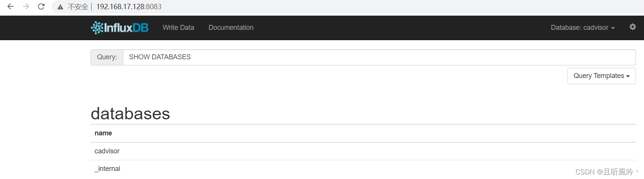644x179 pixels.
Task: Open the Write Data menu item
Action: (x=178, y=28)
